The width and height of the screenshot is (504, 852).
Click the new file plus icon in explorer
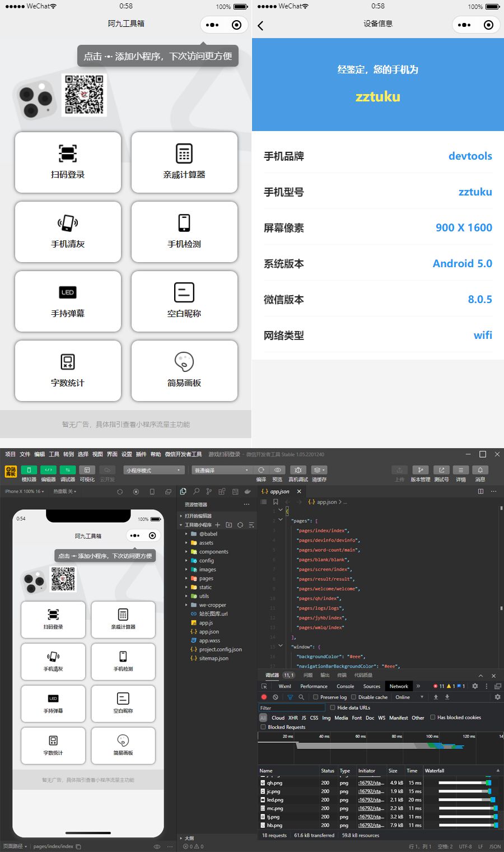click(x=218, y=525)
